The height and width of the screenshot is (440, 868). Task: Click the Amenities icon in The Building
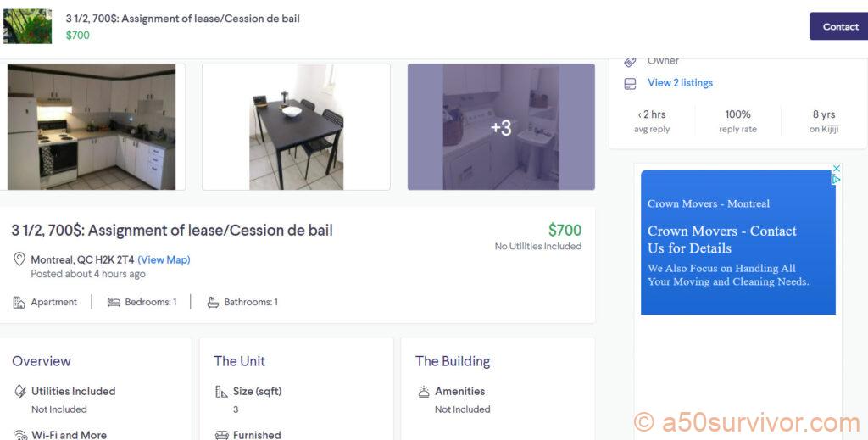coord(424,392)
